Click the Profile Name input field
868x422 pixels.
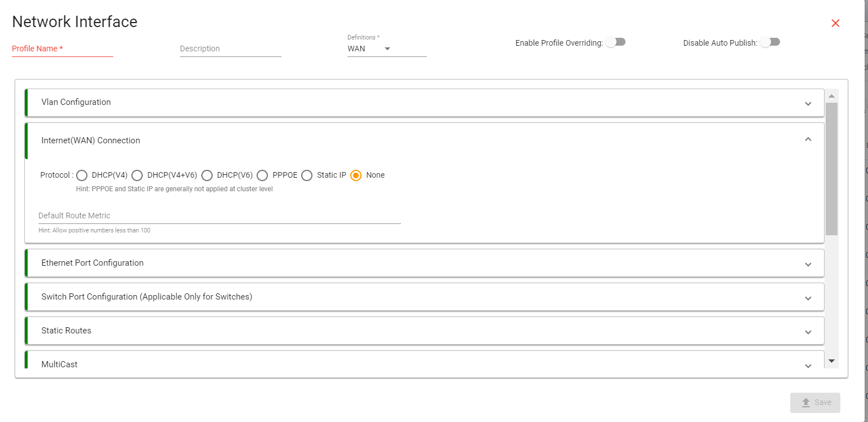pos(63,49)
